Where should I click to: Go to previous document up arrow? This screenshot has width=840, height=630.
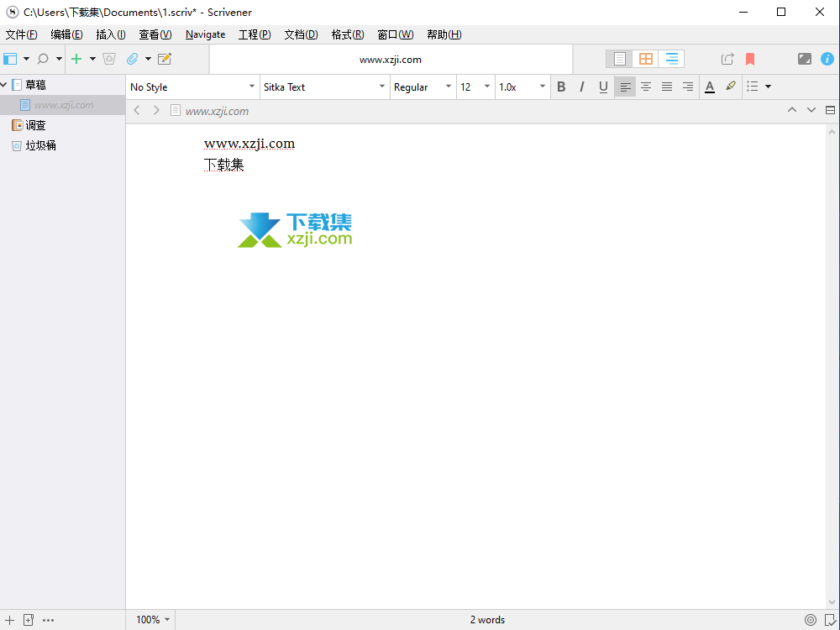(x=792, y=110)
